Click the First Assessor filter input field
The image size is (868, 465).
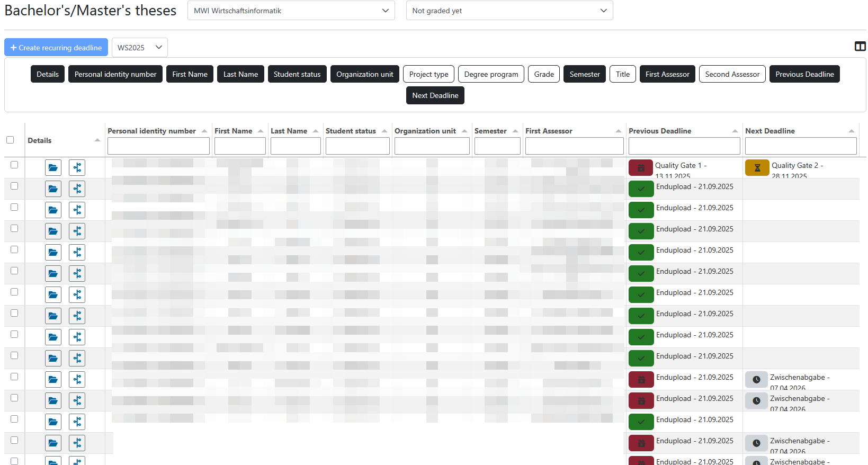574,146
